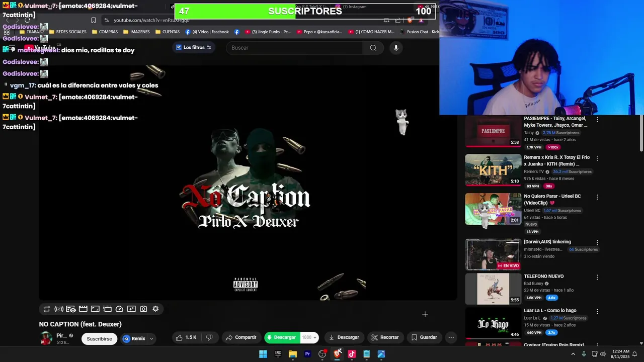Click the Recortar clip button
The width and height of the screenshot is (644, 362).
click(x=385, y=337)
